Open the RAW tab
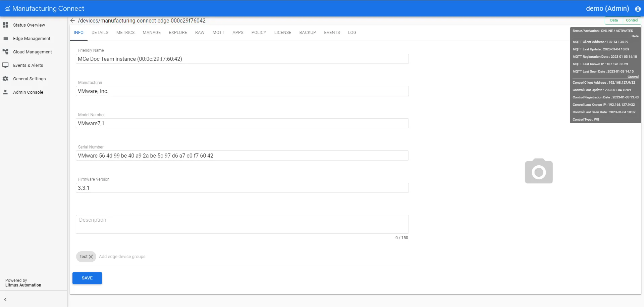 tap(200, 33)
